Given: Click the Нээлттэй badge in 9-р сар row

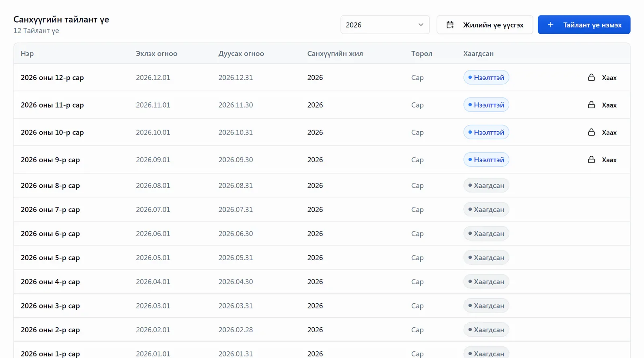Looking at the screenshot, I should click(486, 159).
